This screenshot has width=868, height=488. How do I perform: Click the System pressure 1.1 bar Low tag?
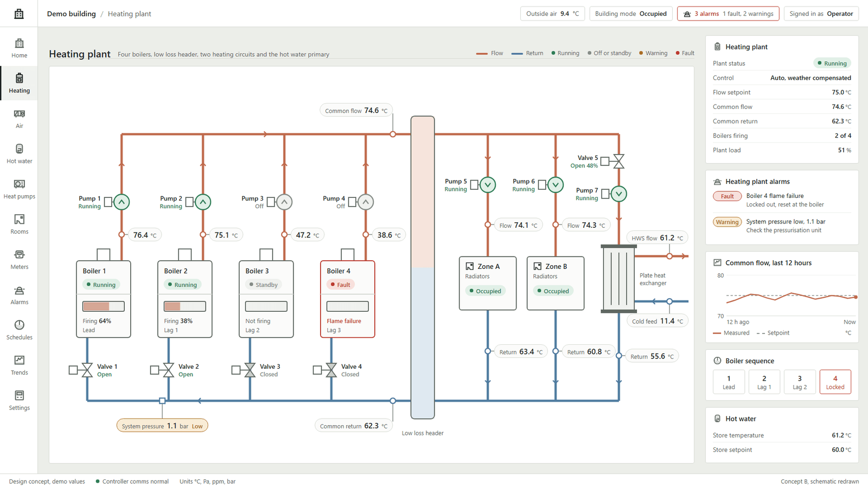pos(162,426)
